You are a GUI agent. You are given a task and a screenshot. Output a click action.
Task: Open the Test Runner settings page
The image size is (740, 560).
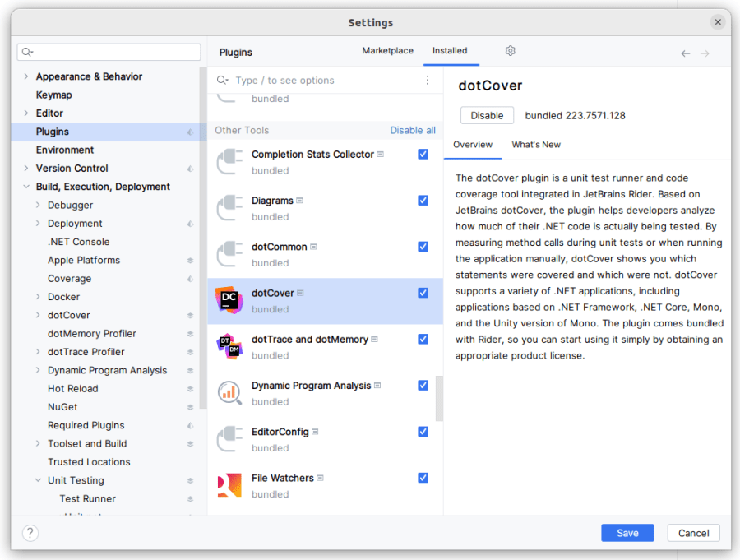click(87, 498)
